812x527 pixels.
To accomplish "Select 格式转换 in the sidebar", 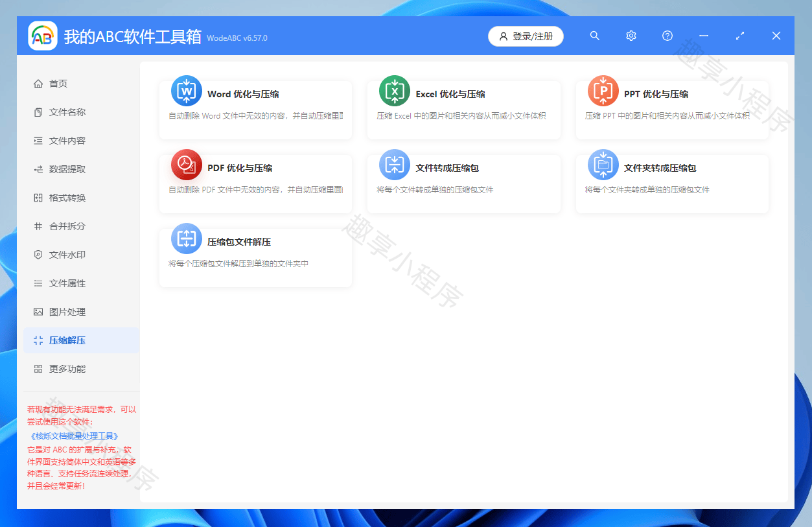I will tap(81, 198).
